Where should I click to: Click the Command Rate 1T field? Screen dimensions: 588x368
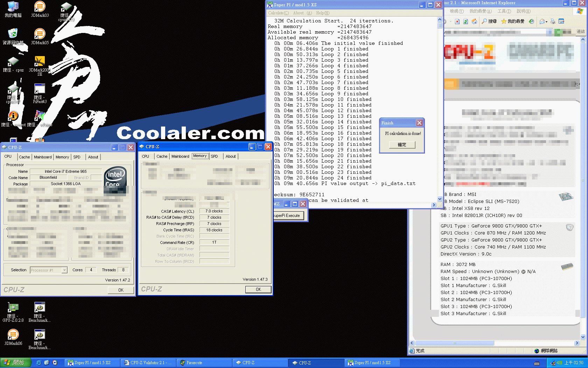[x=214, y=243]
